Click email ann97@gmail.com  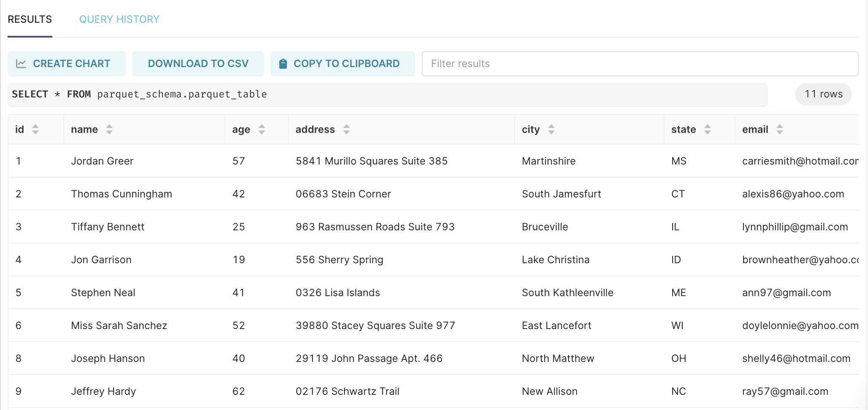[x=787, y=293]
